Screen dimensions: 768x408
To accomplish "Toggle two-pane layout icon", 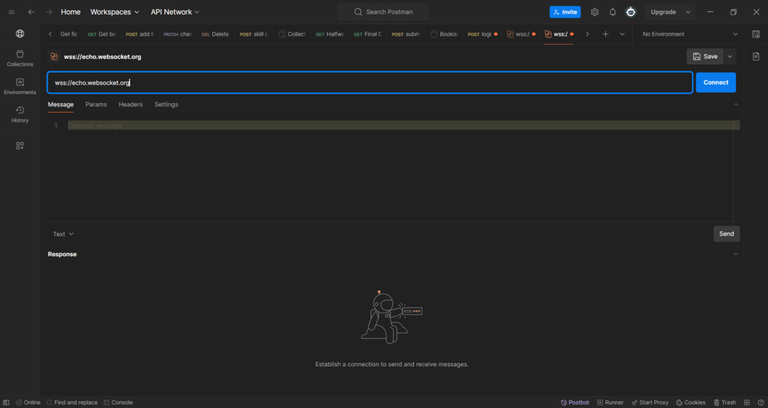I will point(747,403).
